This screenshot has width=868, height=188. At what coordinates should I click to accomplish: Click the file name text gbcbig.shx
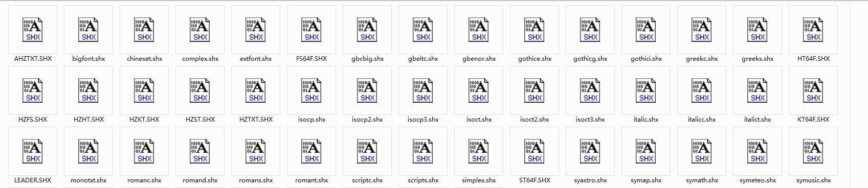point(367,59)
